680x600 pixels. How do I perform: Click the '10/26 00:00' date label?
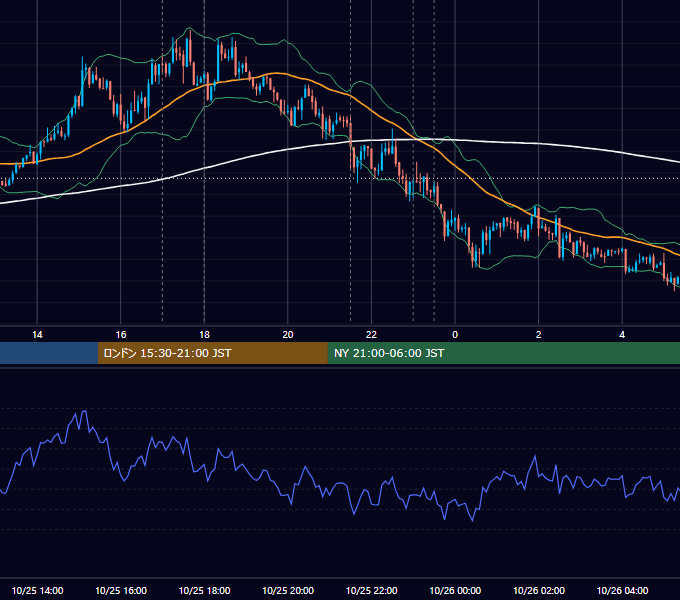tap(455, 591)
